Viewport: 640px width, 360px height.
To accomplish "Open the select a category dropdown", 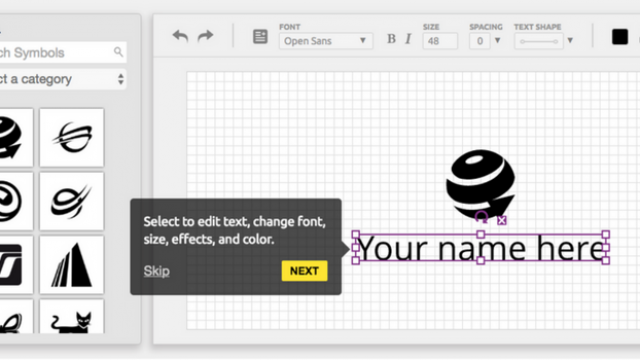I will (61, 79).
